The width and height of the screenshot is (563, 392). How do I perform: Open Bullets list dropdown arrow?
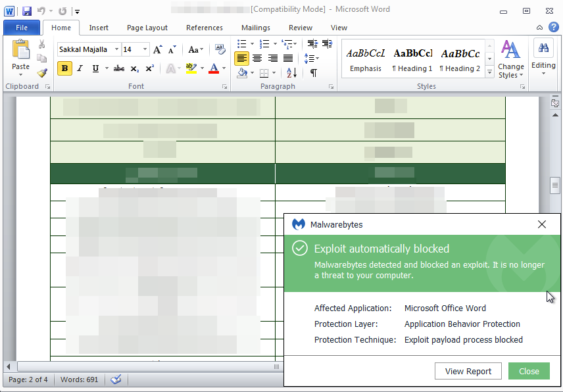(x=252, y=44)
